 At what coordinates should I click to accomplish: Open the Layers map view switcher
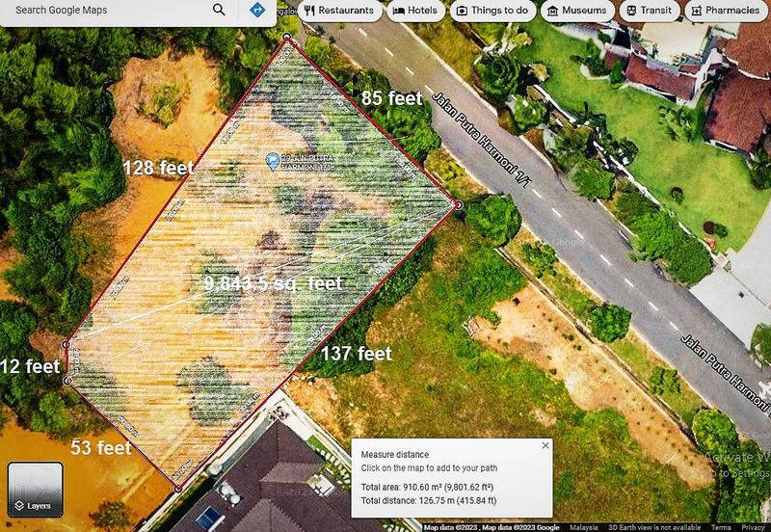36,490
